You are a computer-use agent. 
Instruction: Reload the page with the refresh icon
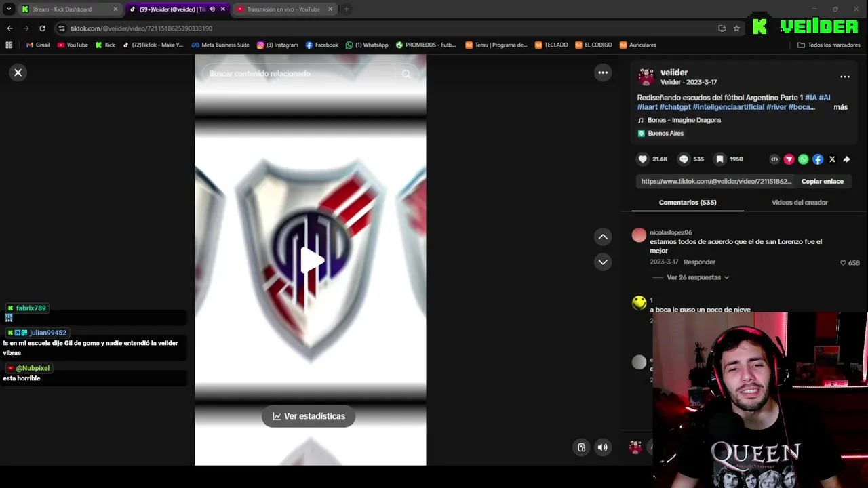[x=42, y=28]
